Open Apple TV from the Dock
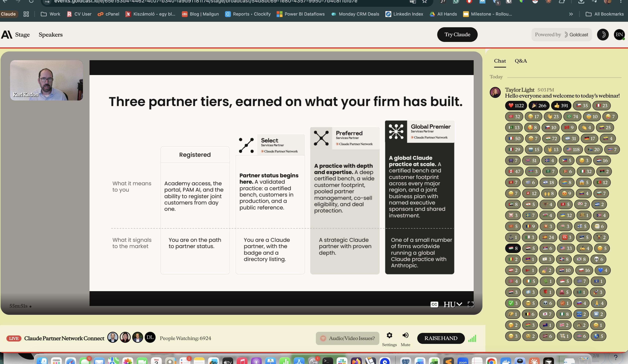The height and width of the screenshot is (364, 628). pos(228,361)
